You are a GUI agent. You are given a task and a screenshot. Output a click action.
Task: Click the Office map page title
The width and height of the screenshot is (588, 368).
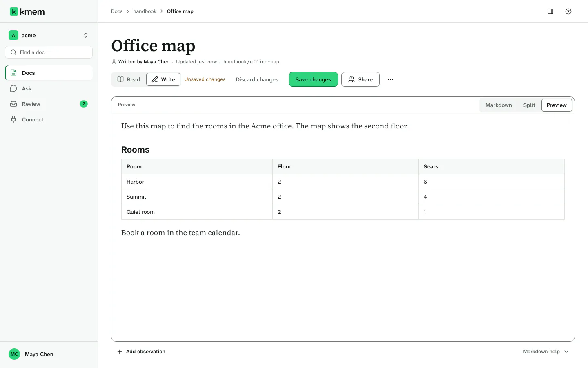click(x=153, y=45)
